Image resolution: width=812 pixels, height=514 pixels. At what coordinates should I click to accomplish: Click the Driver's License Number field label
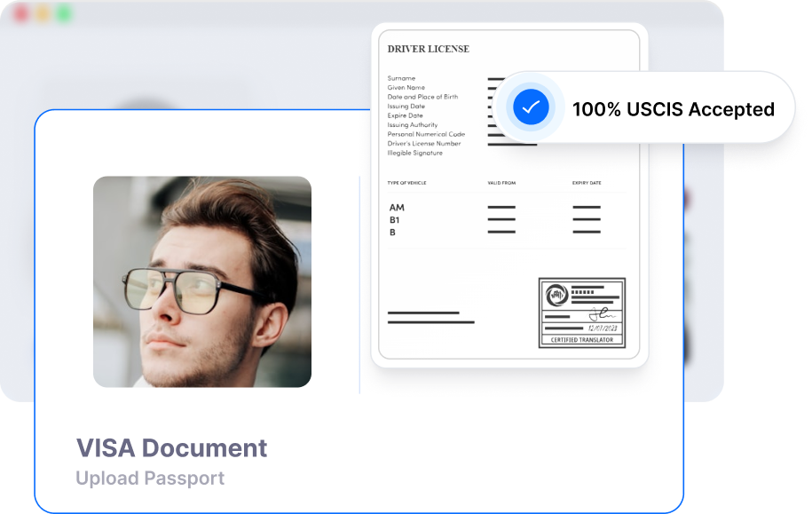click(423, 144)
